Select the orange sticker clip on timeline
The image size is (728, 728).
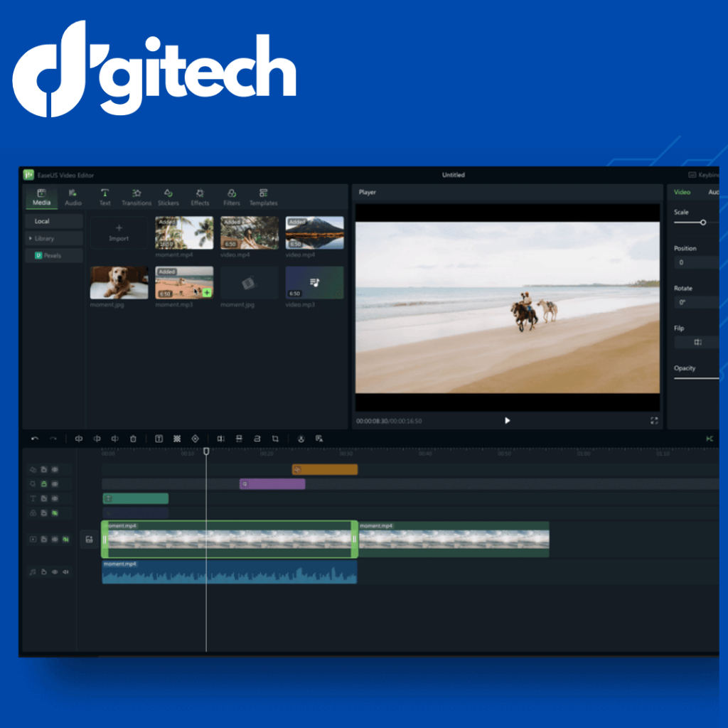coord(325,469)
